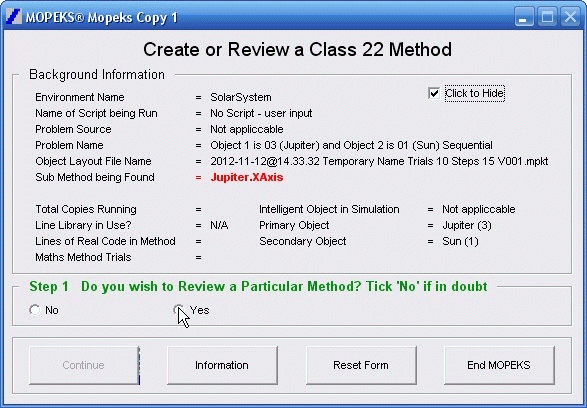
Task: Click the Reset Form button
Action: coord(361,365)
